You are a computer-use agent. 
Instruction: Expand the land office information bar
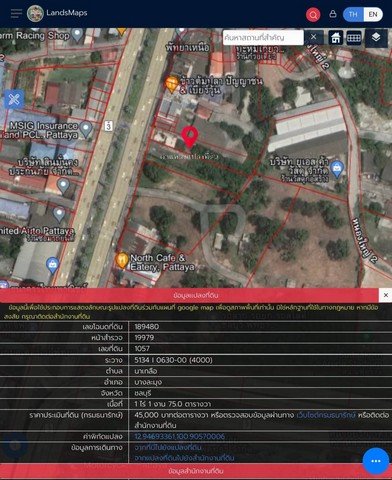pos(196,471)
